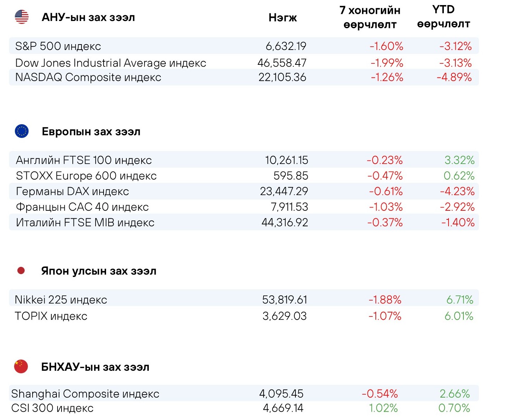Screen dimensions: 505x420
Task: Click the Германы DAX YTD value -4.23%
Action: [x=457, y=191]
